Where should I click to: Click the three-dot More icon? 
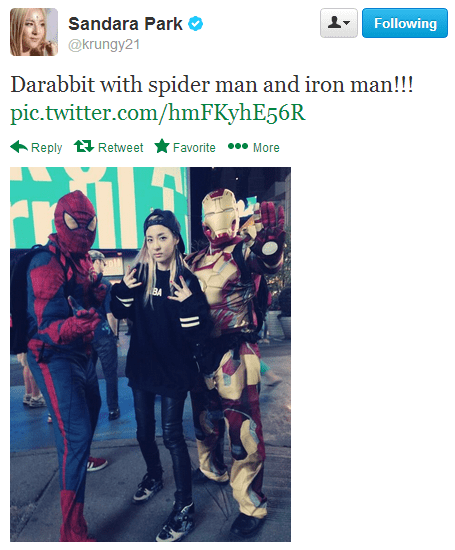(237, 146)
